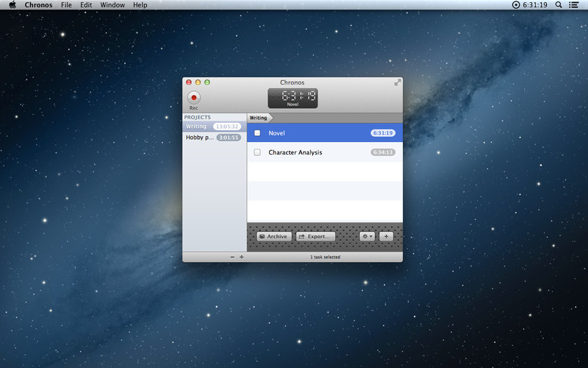Open Notification Center list icon
The image size is (588, 368).
click(573, 5)
